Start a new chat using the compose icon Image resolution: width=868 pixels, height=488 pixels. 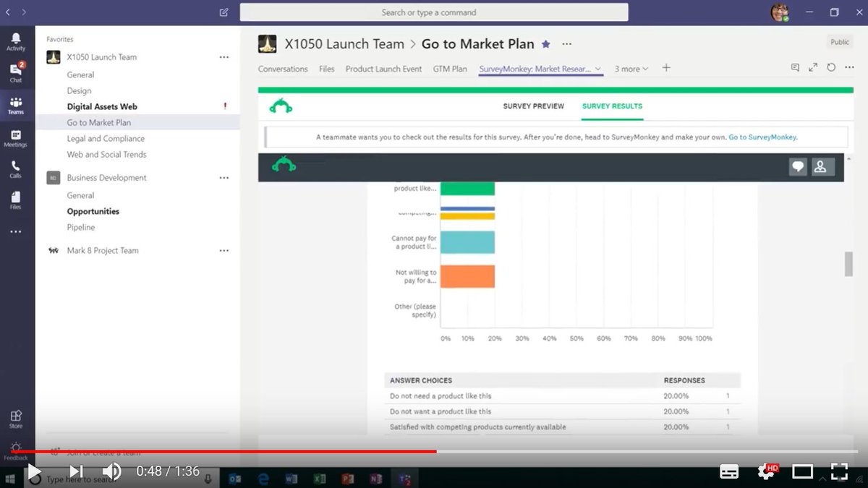(224, 12)
